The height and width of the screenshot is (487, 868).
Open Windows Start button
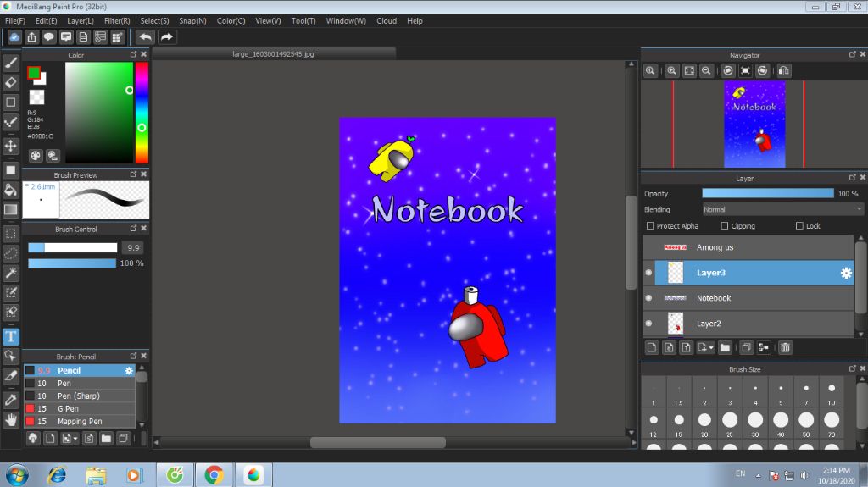click(17, 475)
